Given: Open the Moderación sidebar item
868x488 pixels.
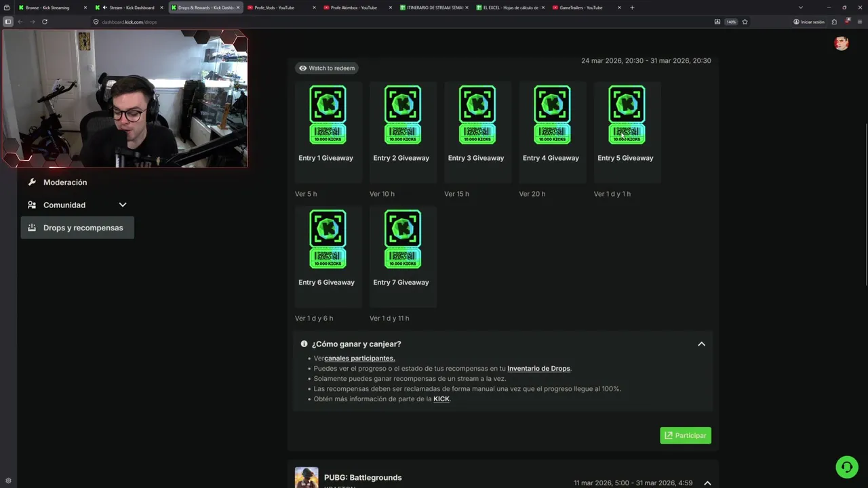Looking at the screenshot, I should point(77,182).
